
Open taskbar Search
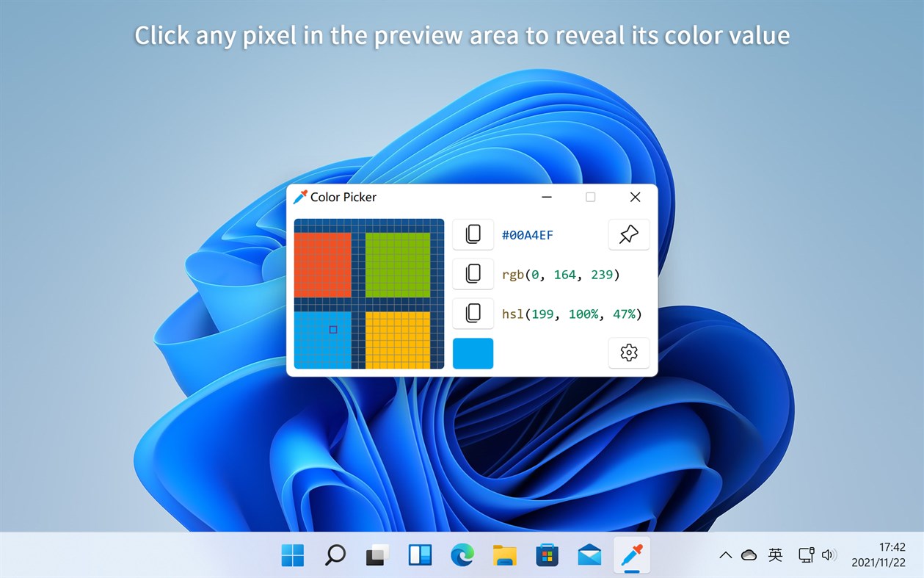pyautogui.click(x=335, y=555)
